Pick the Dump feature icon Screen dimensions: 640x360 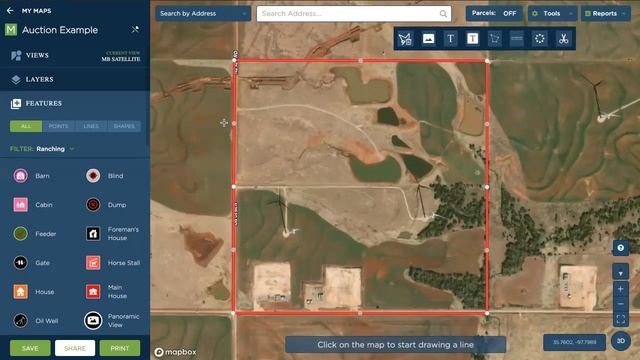click(x=93, y=205)
